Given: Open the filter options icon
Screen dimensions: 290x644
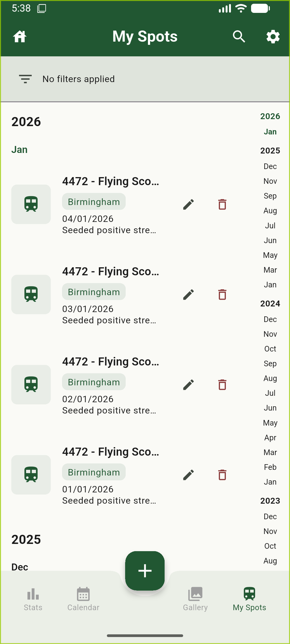Looking at the screenshot, I should pyautogui.click(x=25, y=79).
